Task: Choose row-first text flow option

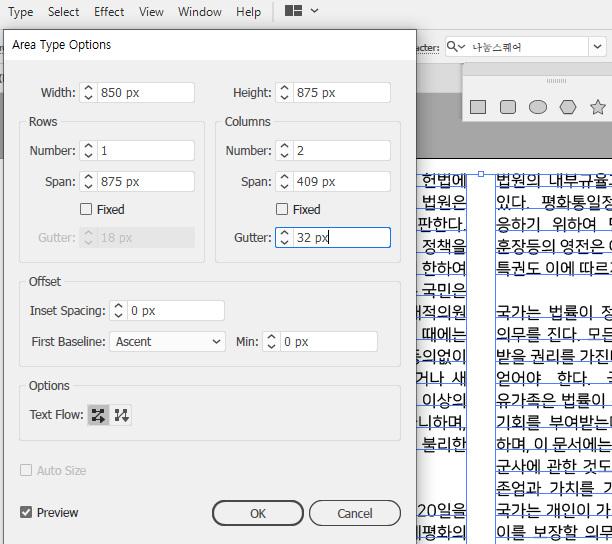Action: click(x=98, y=415)
